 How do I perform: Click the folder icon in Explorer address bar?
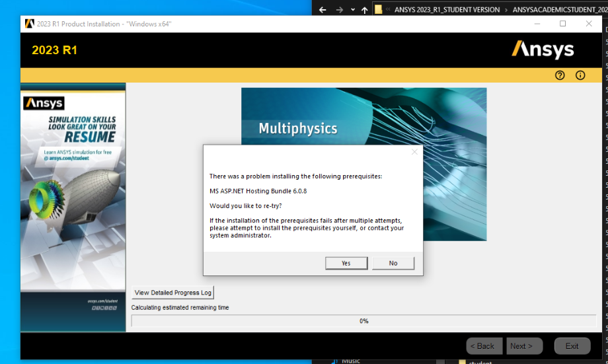click(x=379, y=9)
